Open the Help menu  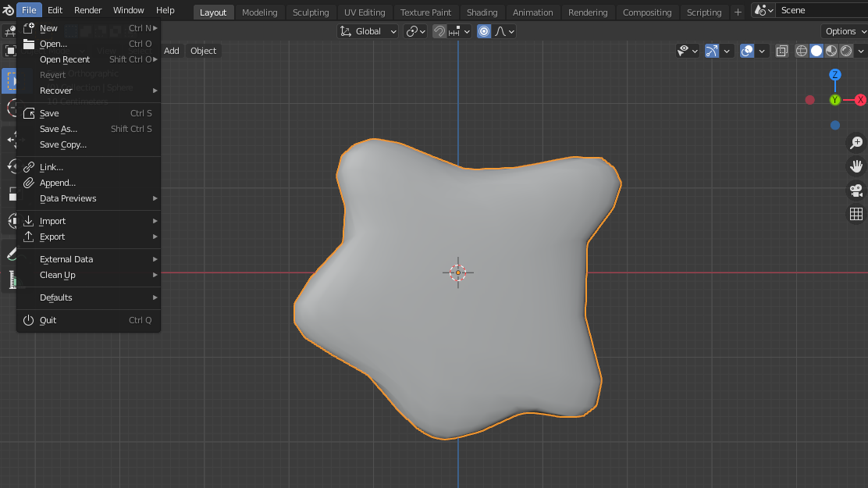coord(165,10)
